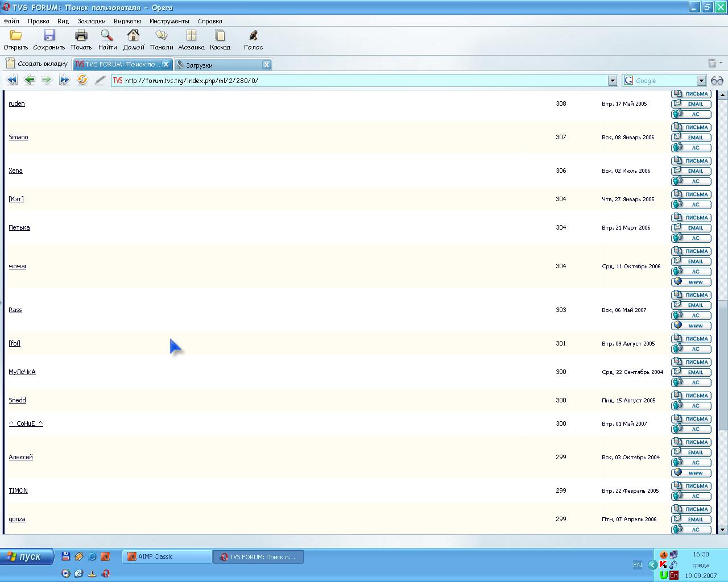Activate the Голос voice icon

click(x=253, y=36)
